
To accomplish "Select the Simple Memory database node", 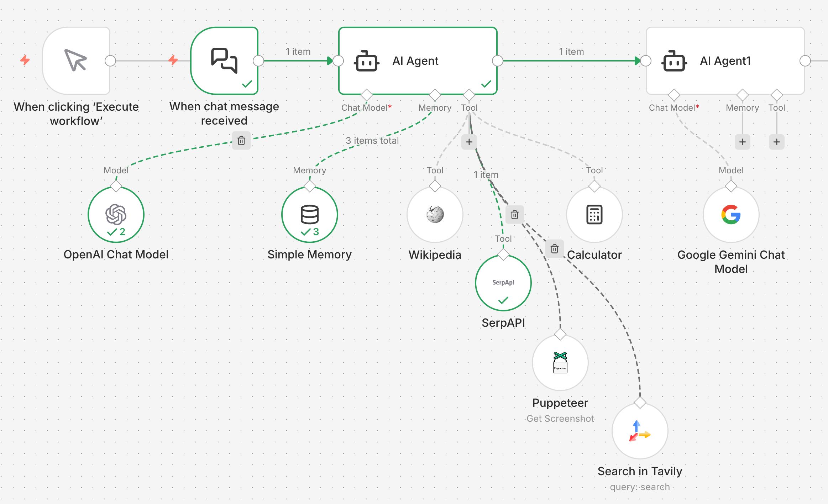I will pos(309,214).
